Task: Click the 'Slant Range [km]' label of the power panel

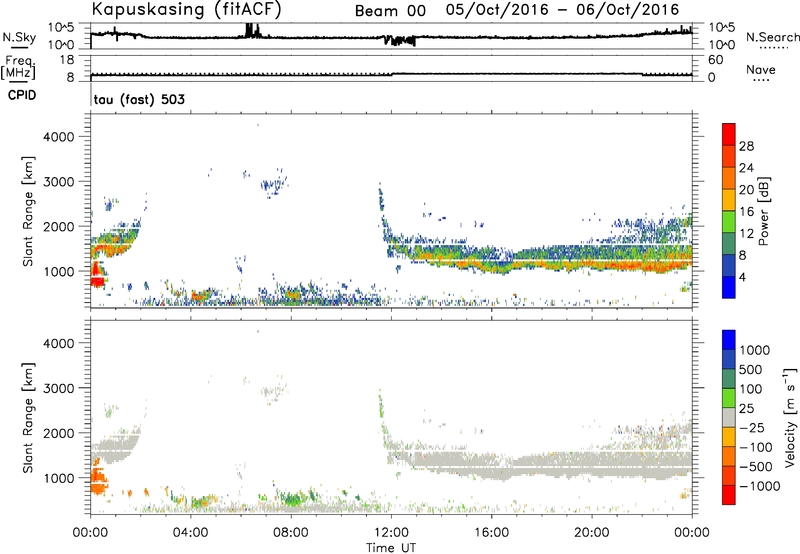Action: [28, 211]
